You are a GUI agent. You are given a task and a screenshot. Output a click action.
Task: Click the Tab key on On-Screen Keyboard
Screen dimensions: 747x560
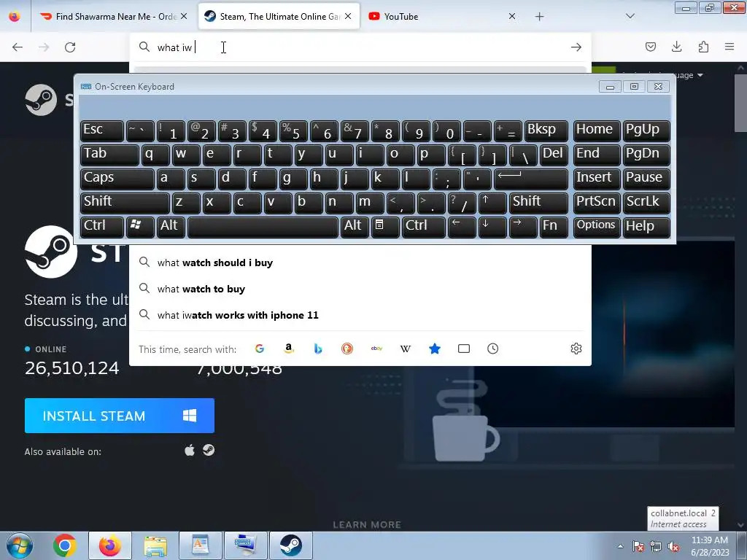[109, 155]
